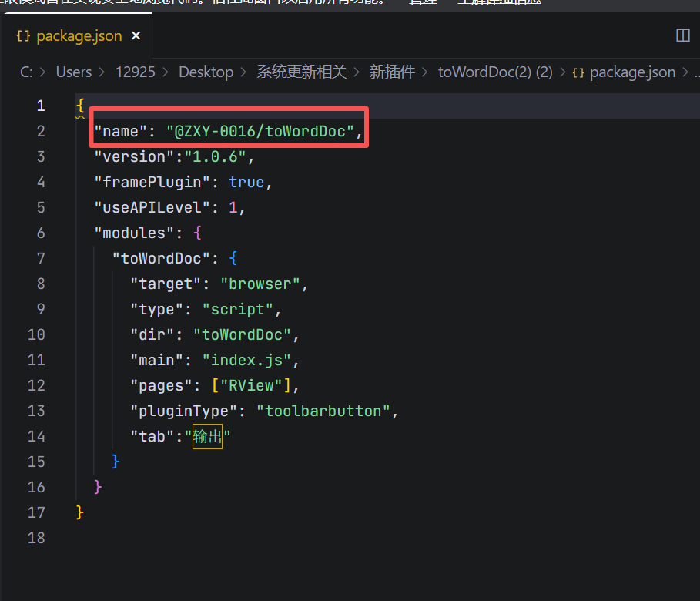Close the package.json tab
Screen dimensions: 700x601
136,35
